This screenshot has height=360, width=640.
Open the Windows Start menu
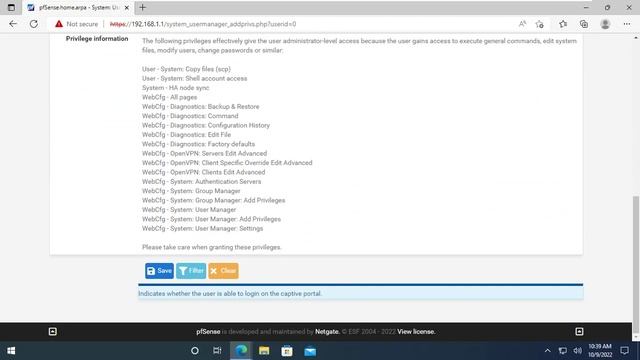[x=11, y=351]
